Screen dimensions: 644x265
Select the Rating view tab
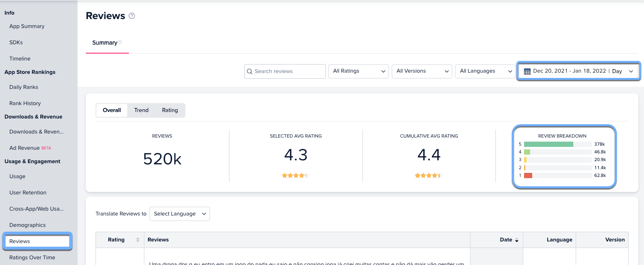[x=170, y=110]
